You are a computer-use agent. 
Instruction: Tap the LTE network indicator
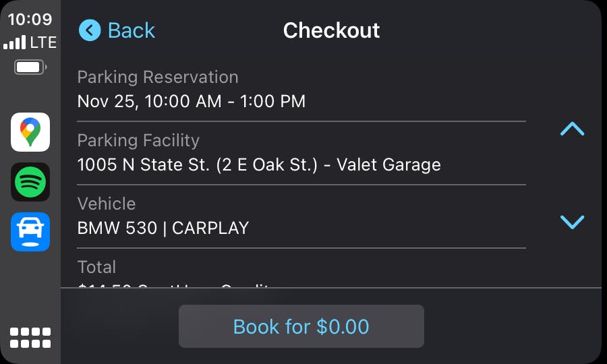pyautogui.click(x=43, y=42)
